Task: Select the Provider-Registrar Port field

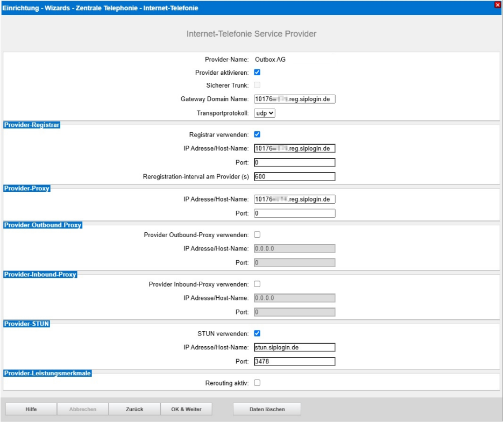Action: coord(294,162)
